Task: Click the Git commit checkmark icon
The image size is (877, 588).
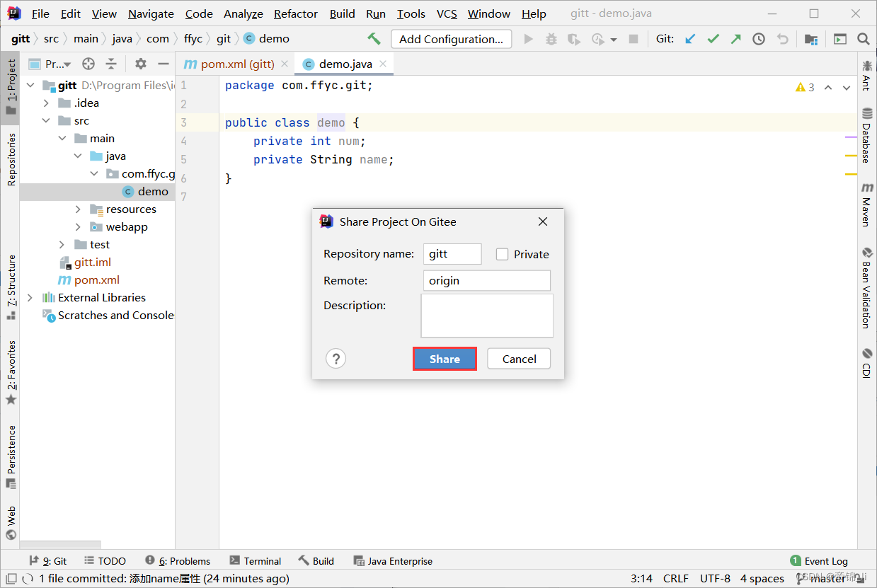Action: (713, 39)
